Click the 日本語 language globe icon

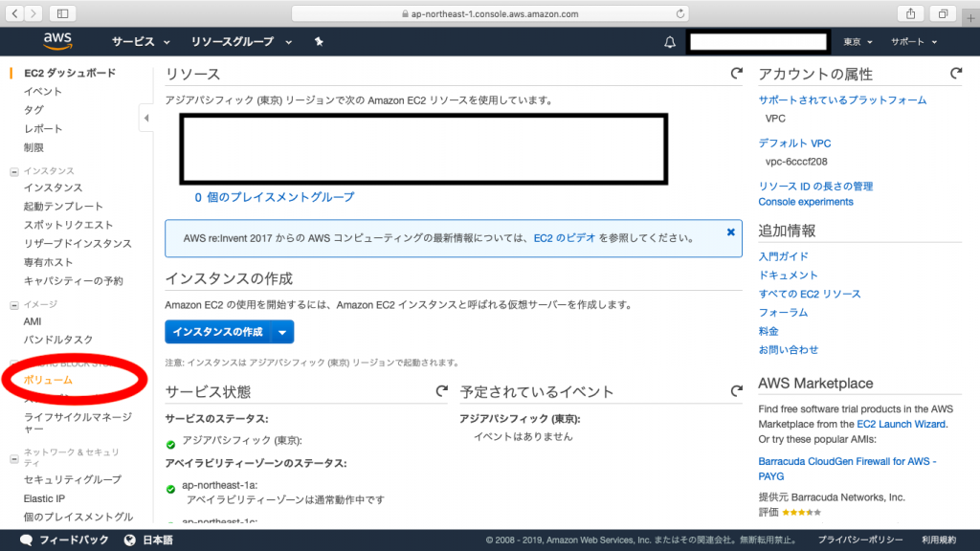[129, 539]
